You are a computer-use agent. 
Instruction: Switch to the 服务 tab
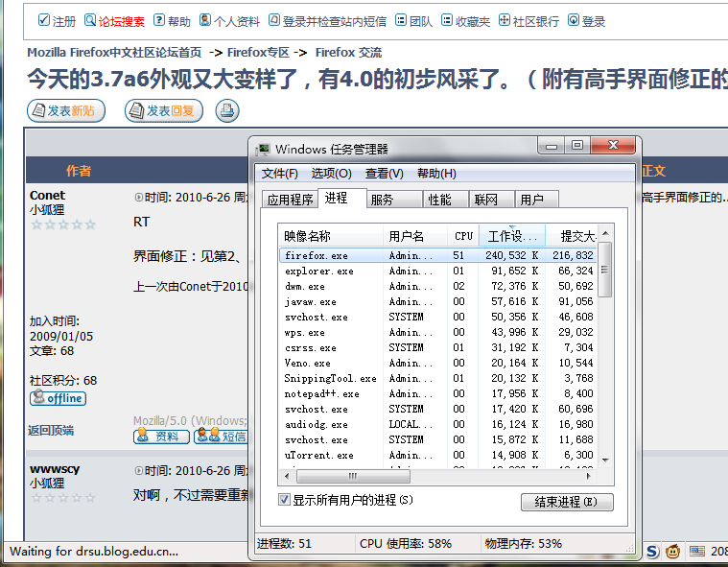pos(394,200)
